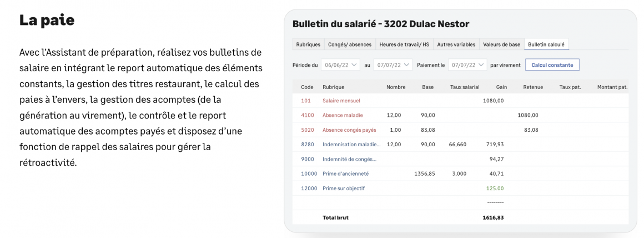The width and height of the screenshot is (644, 238).
Task: Go to the Autres variables tab
Action: pos(456,44)
